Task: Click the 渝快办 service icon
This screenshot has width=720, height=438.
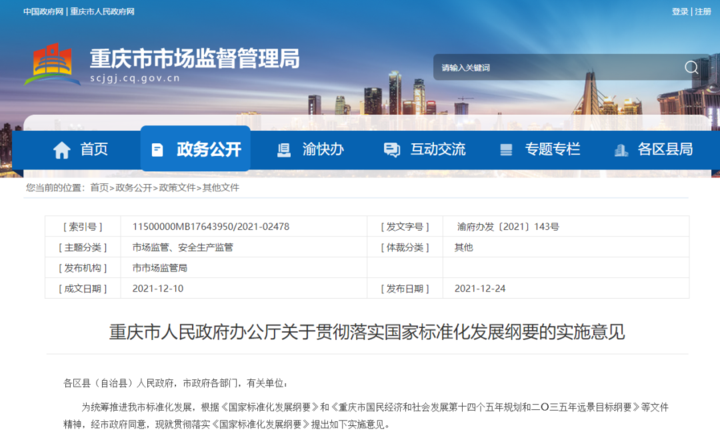Action: (x=283, y=149)
